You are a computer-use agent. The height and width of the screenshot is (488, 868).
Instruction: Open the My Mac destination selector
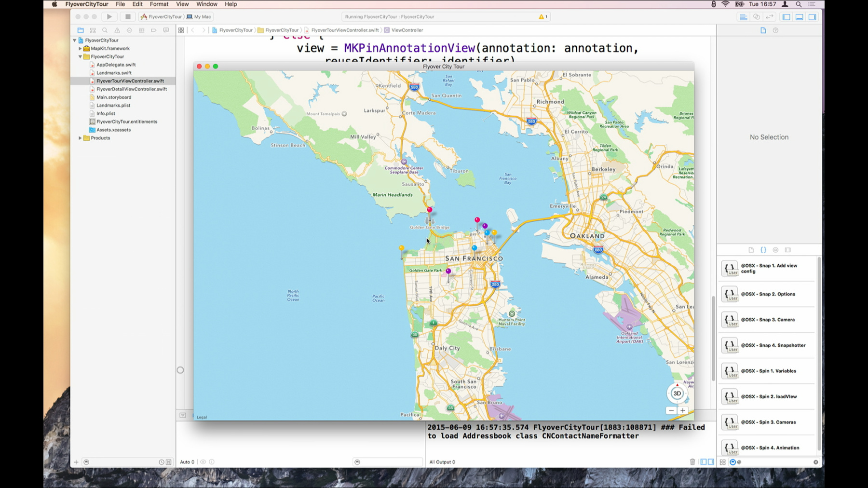200,16
